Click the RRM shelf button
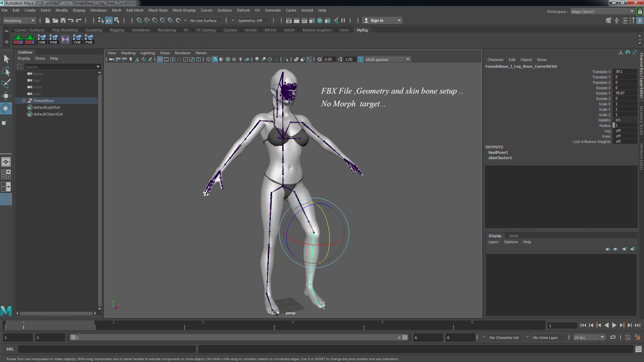644x362 pixels. (x=18, y=40)
